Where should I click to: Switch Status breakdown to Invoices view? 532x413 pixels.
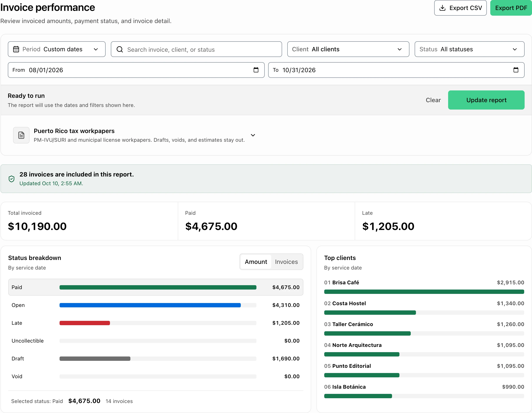click(286, 262)
